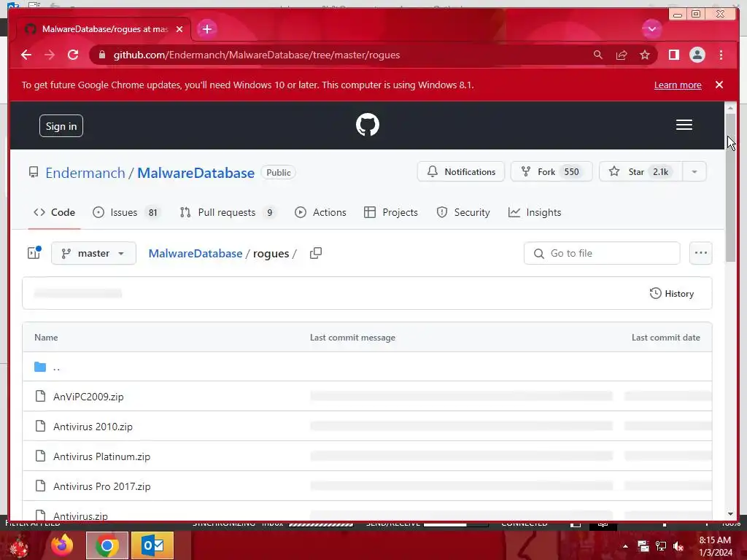Click the network tray icon

click(x=661, y=546)
